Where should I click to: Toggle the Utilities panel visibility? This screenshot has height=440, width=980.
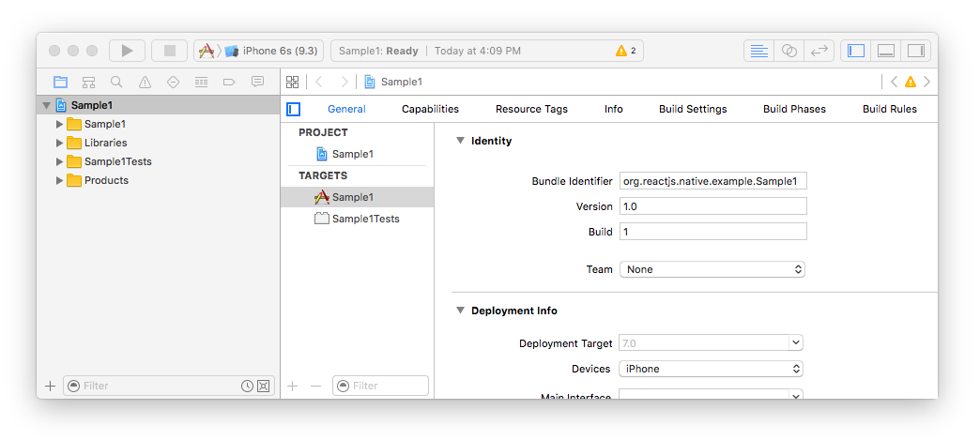[915, 51]
